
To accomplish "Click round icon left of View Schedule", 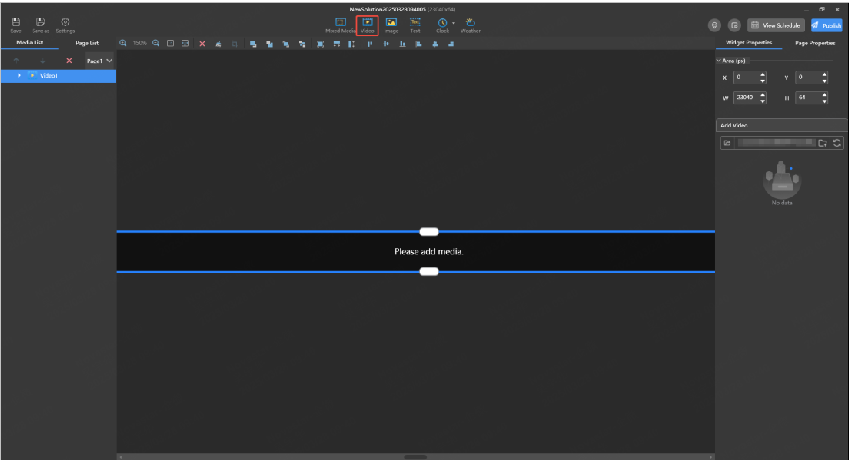I will point(734,25).
